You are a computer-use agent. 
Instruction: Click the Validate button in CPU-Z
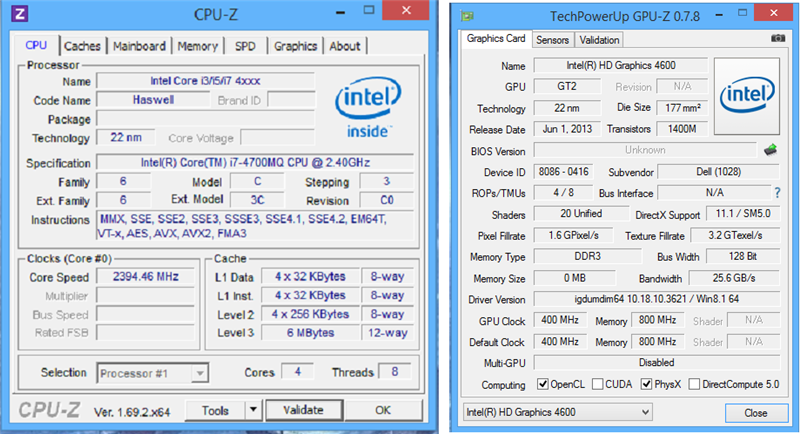[304, 410]
